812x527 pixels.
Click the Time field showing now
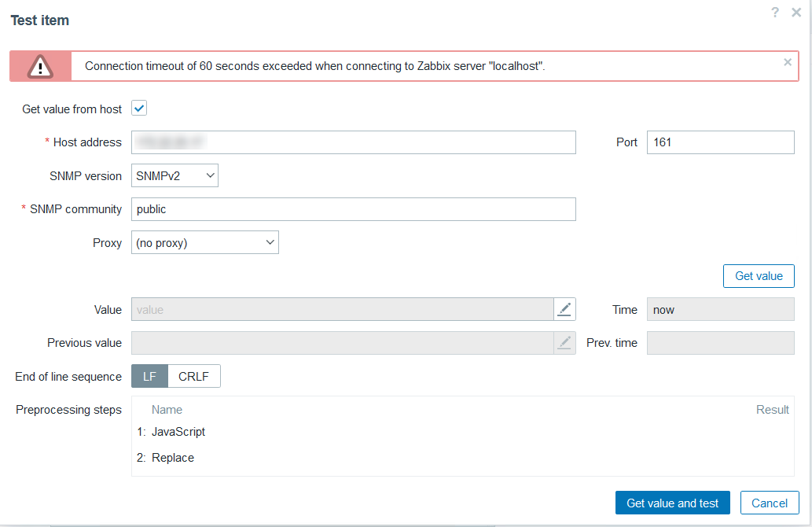click(x=720, y=310)
